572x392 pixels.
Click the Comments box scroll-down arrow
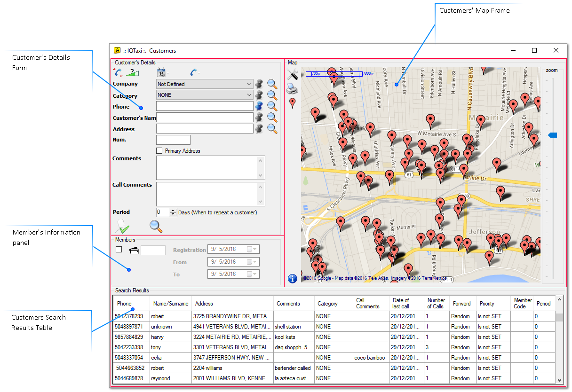(x=261, y=175)
